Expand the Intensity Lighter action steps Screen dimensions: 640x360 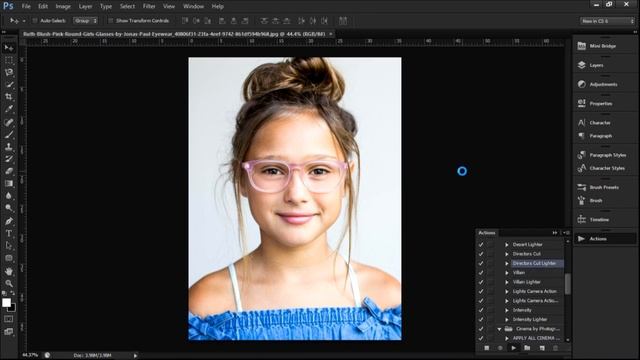507,320
